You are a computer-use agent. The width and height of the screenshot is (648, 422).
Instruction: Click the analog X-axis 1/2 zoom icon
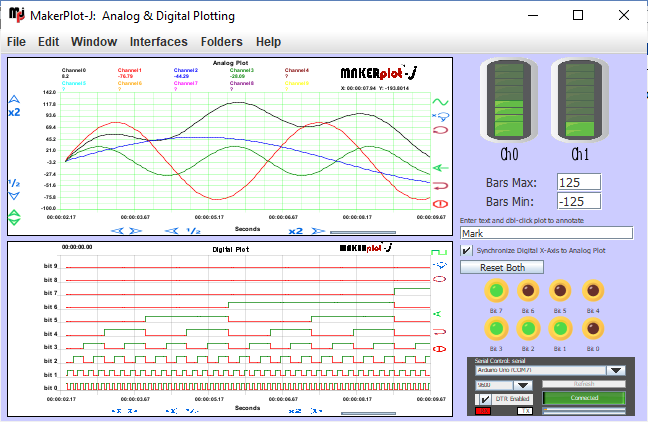[193, 231]
